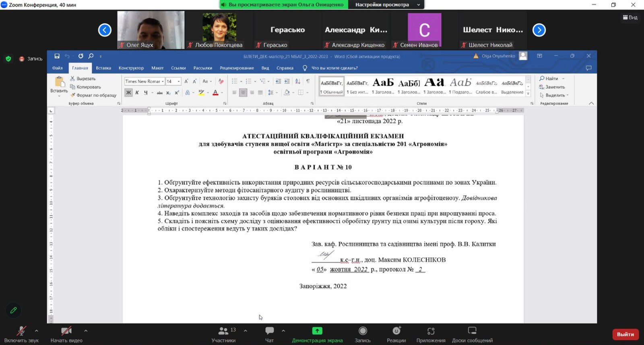Click Вырезать cut command
Screen dimensions: 644x345
(83, 79)
